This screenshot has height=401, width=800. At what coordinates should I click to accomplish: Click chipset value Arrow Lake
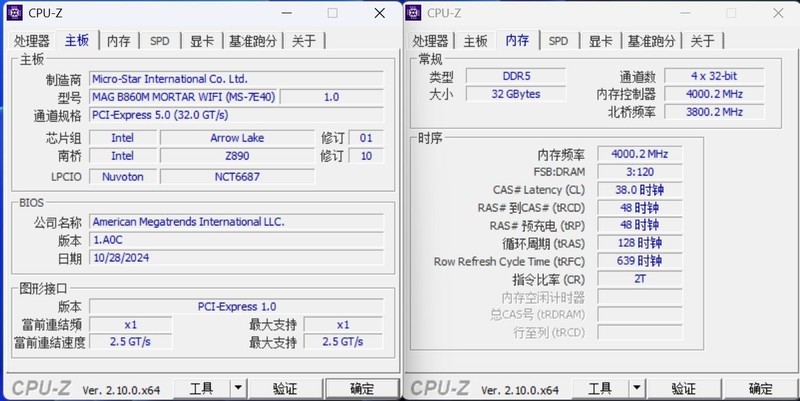pos(237,138)
